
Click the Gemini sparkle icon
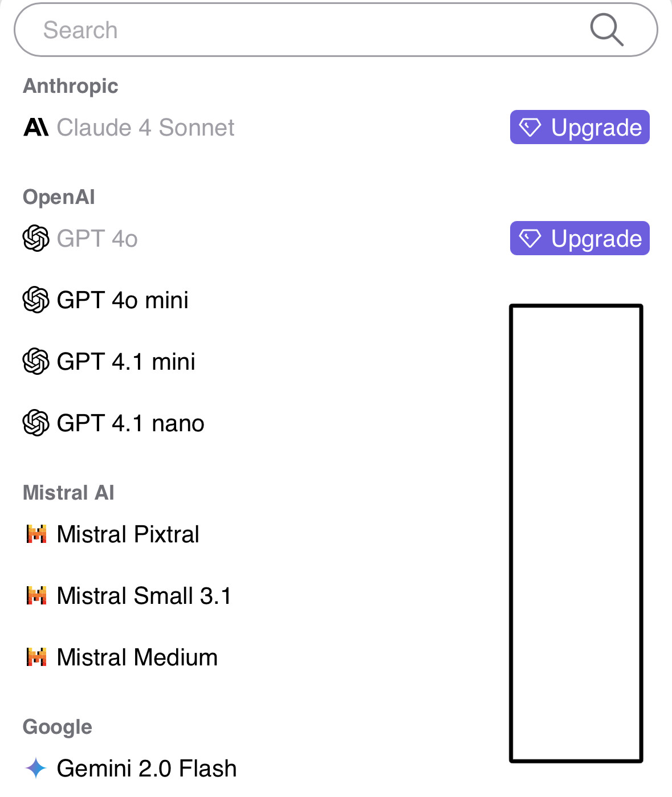(x=36, y=768)
